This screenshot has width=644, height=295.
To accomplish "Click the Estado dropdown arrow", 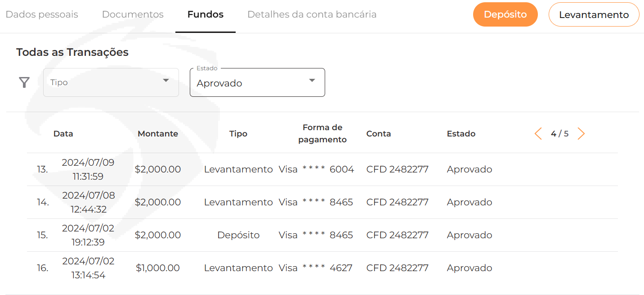I will tap(312, 81).
